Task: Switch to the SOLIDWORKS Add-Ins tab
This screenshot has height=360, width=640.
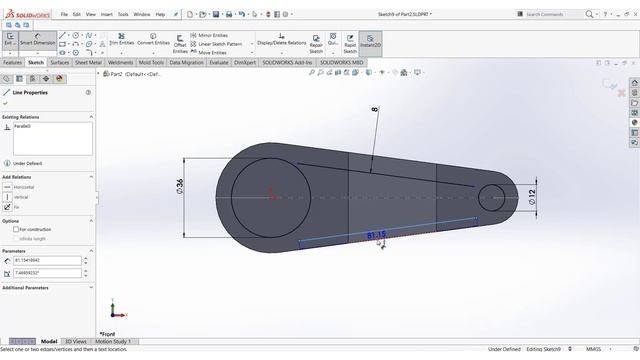Action: point(287,63)
